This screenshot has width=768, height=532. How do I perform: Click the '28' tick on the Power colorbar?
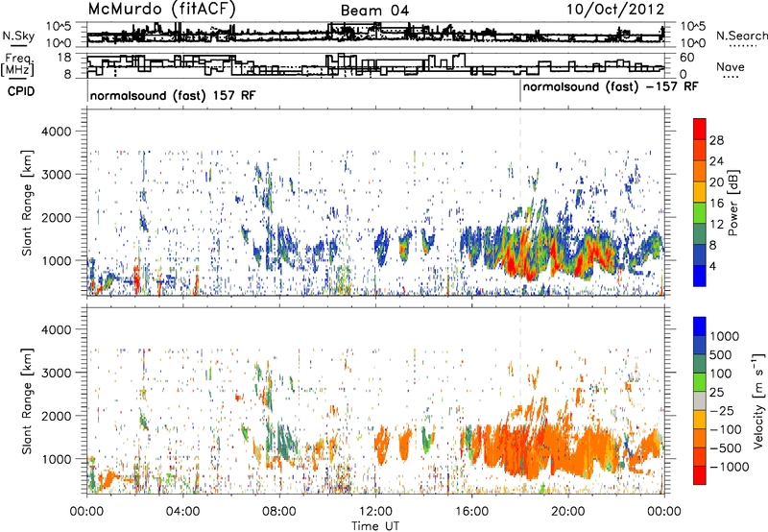point(716,140)
